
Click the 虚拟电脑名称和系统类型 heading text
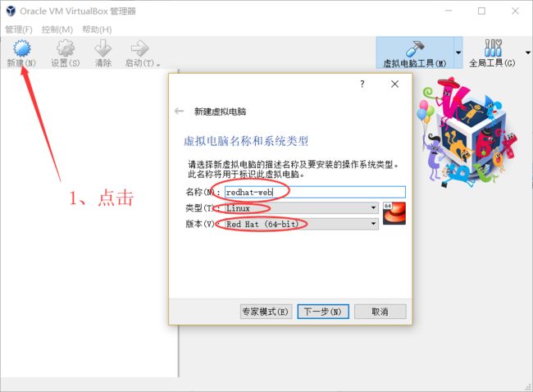(x=246, y=141)
